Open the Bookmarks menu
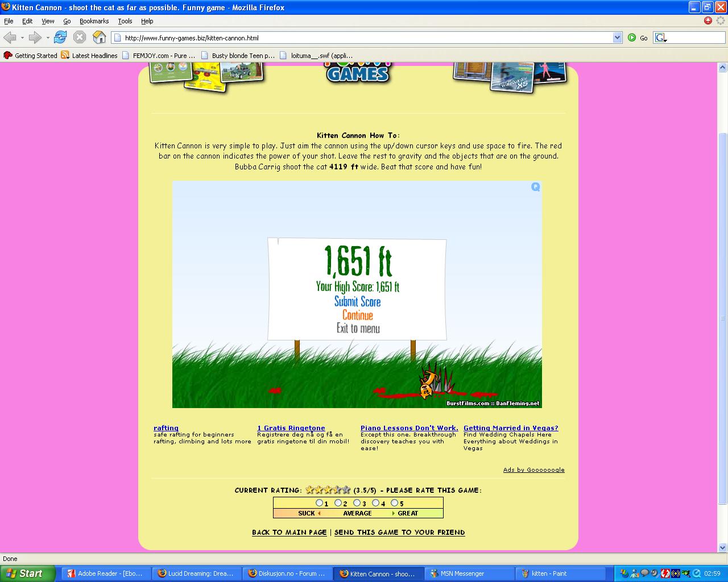The width and height of the screenshot is (728, 582). [94, 21]
